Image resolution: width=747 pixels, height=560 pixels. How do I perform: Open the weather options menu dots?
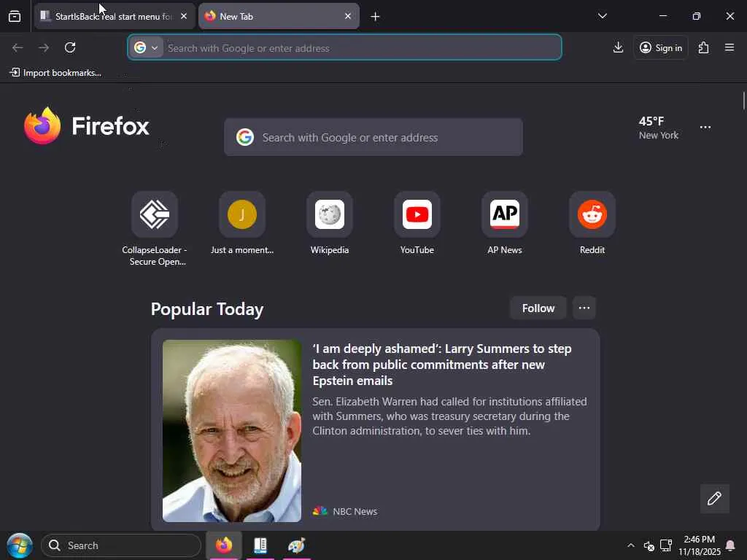[x=705, y=127]
